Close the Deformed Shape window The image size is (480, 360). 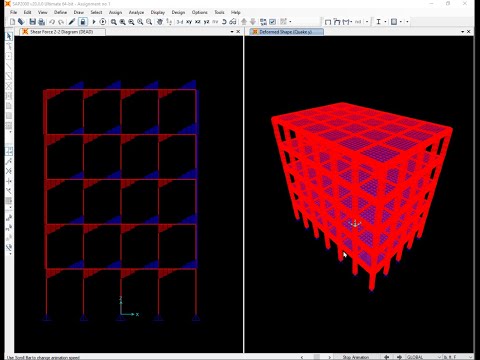[x=469, y=32]
